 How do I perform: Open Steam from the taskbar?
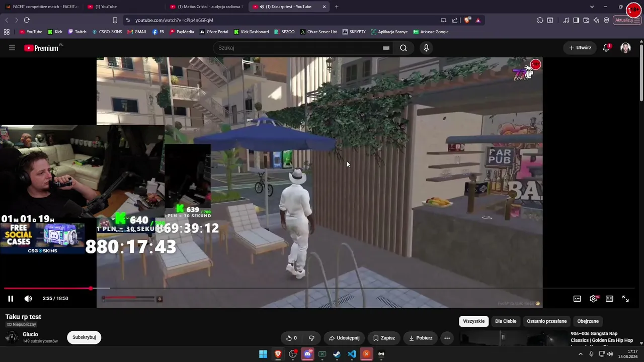click(x=337, y=354)
